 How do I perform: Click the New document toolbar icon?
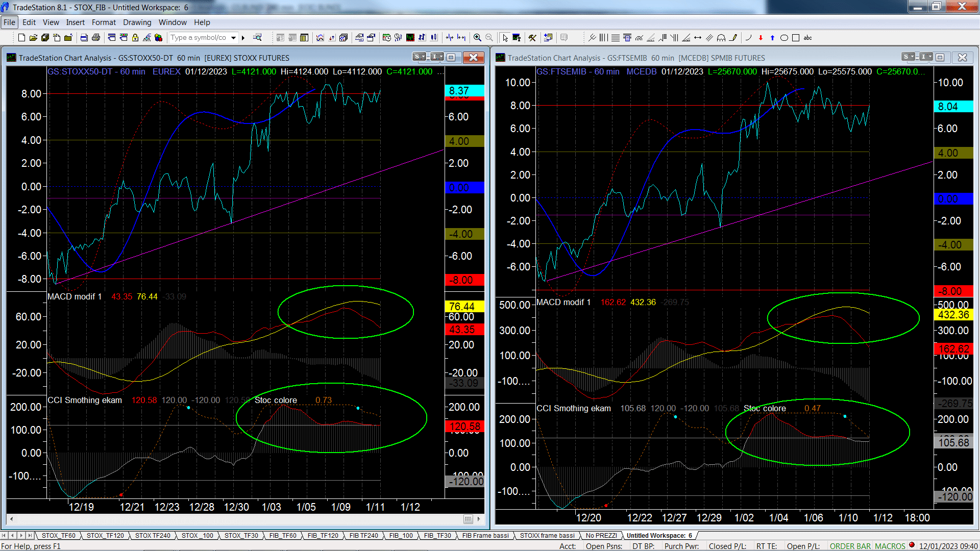(x=21, y=38)
